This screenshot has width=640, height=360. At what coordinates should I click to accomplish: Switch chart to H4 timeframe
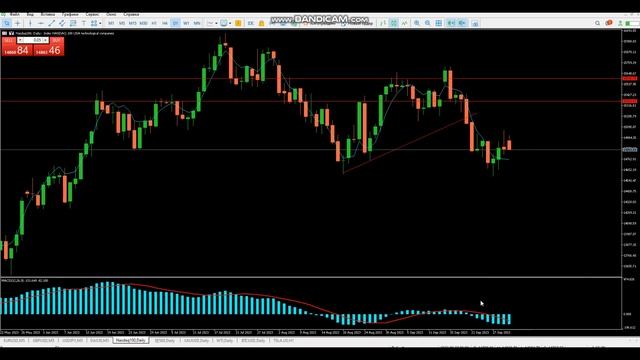click(164, 23)
